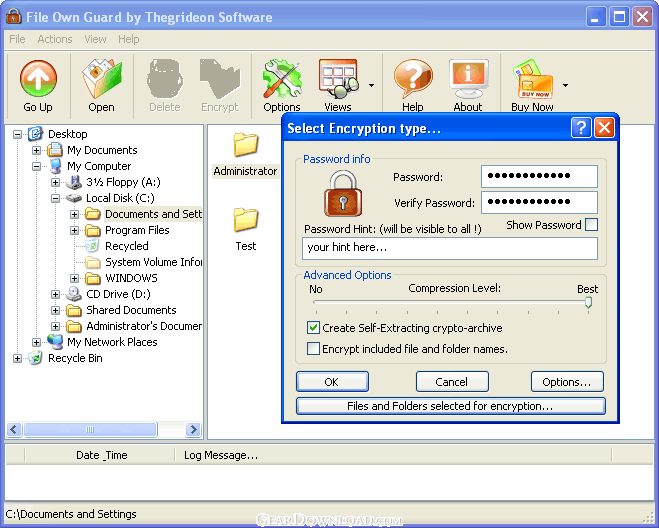Image resolution: width=659 pixels, height=528 pixels.
Task: Click the Go Up toolbar icon
Action: 38,79
